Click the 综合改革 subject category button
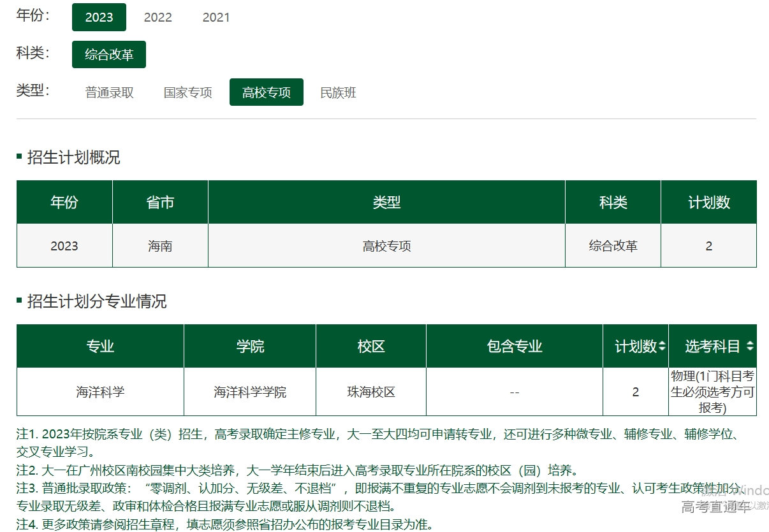Screen dimensions: 769x532 tap(109, 55)
